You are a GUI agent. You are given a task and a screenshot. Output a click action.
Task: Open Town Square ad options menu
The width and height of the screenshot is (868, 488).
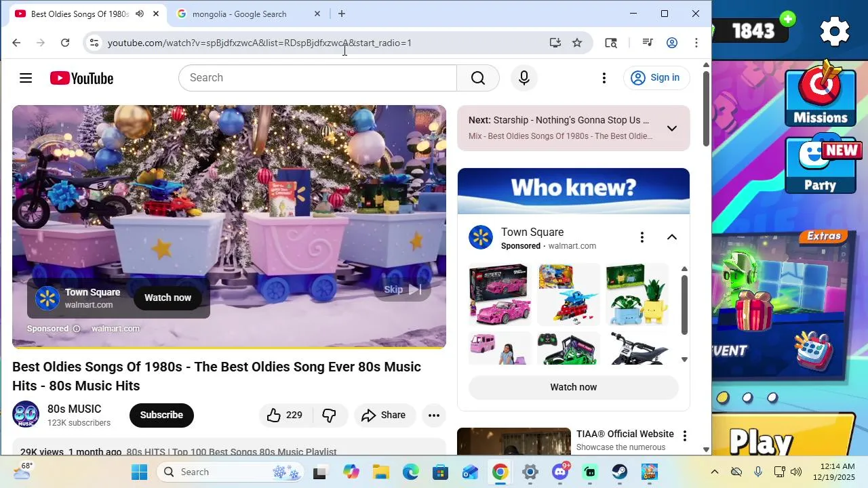(x=642, y=237)
